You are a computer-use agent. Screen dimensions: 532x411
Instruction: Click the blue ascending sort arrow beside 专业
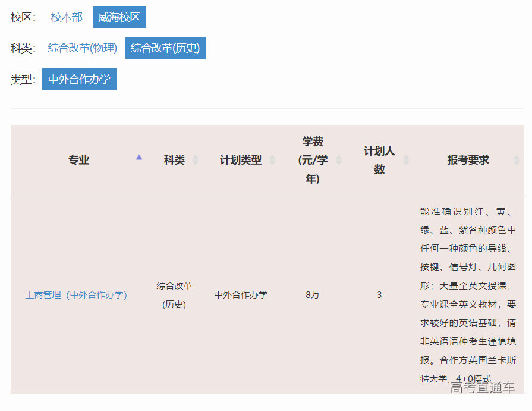pyautogui.click(x=139, y=156)
